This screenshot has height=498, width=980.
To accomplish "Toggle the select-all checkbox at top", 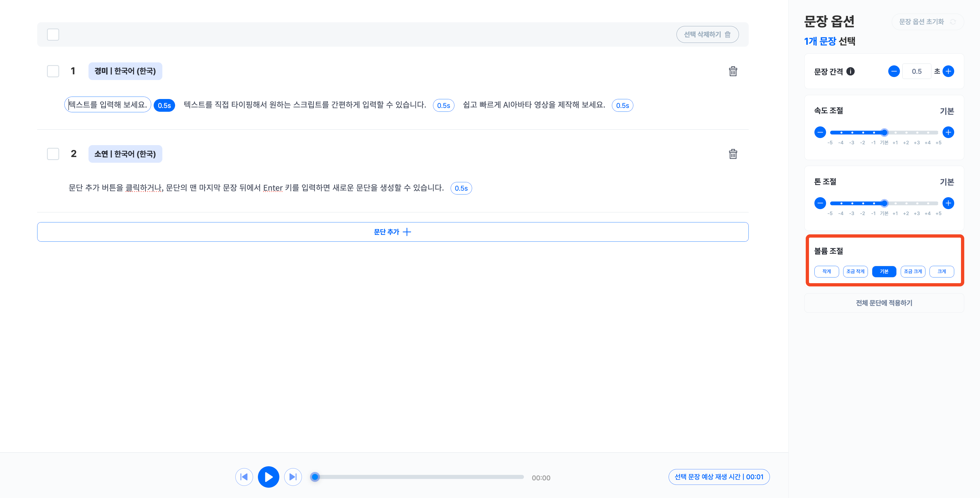I will 53,35.
